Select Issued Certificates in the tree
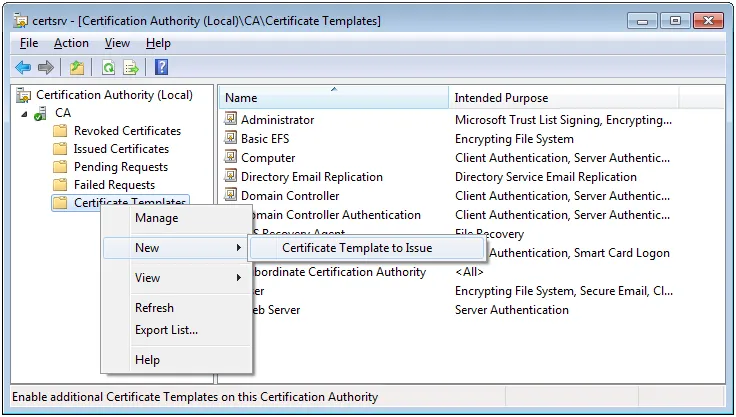 point(121,149)
